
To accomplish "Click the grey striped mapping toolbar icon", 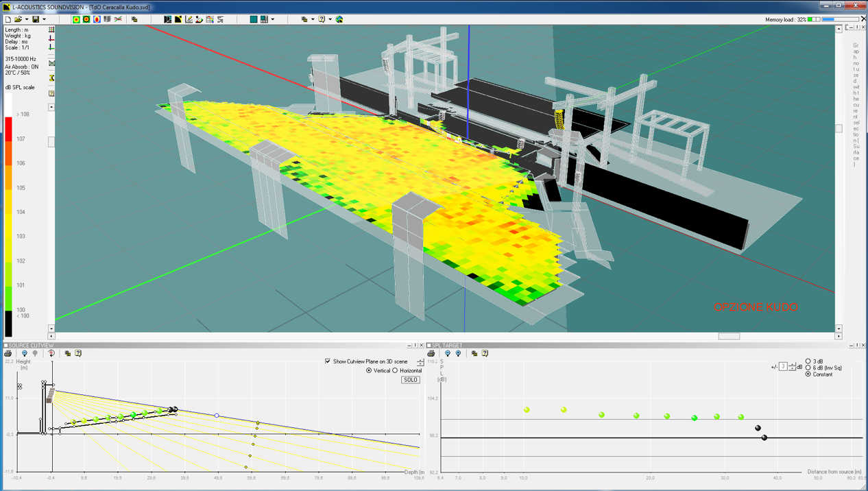I will pos(107,19).
